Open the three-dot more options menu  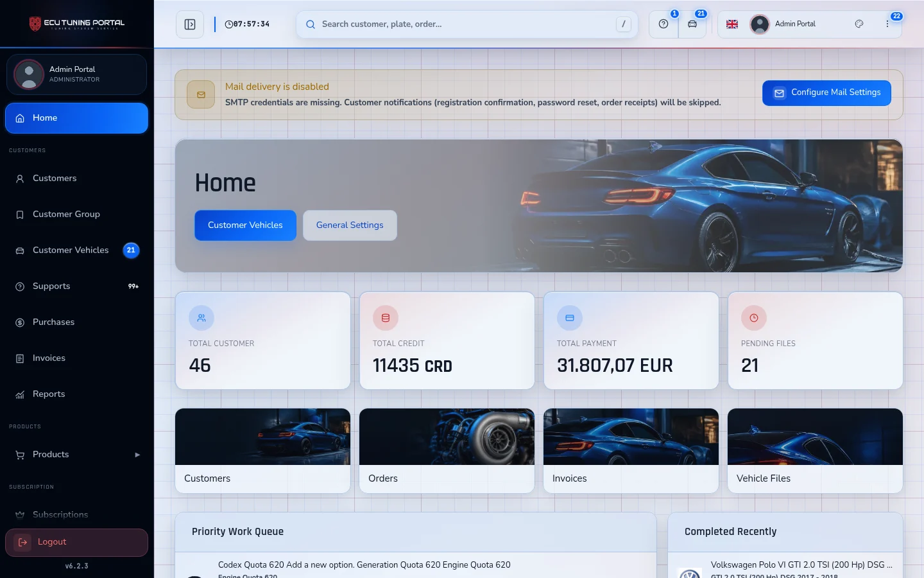click(x=887, y=24)
